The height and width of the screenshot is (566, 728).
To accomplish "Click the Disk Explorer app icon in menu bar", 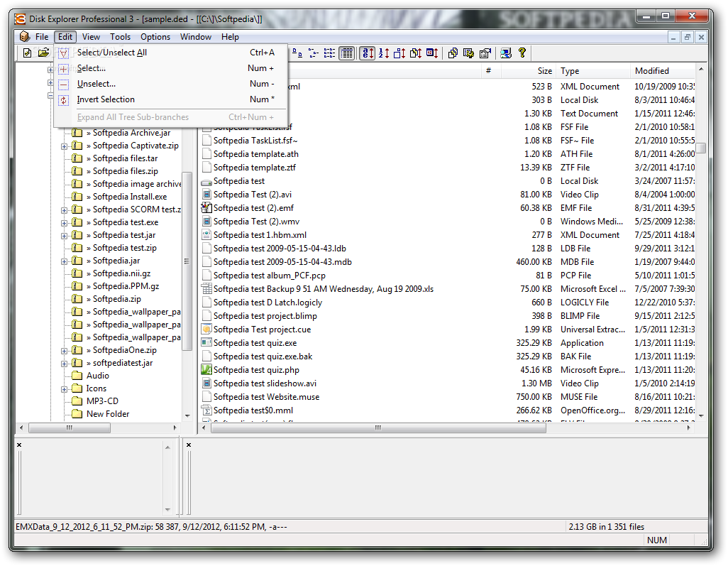I will click(x=25, y=37).
